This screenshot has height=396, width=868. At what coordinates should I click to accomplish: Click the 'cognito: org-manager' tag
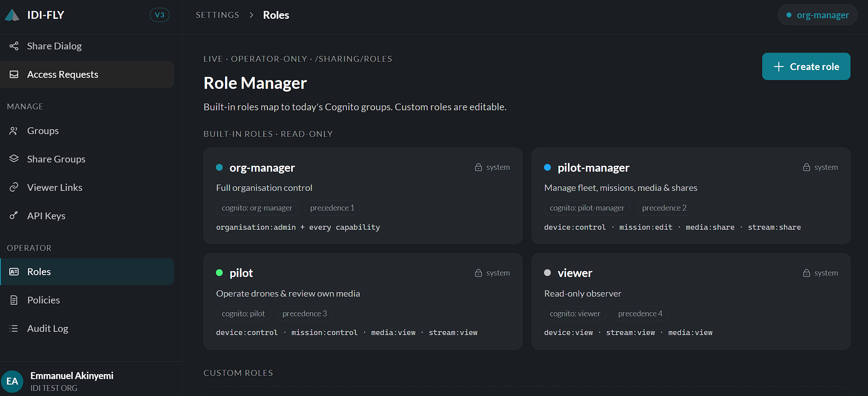coord(257,208)
